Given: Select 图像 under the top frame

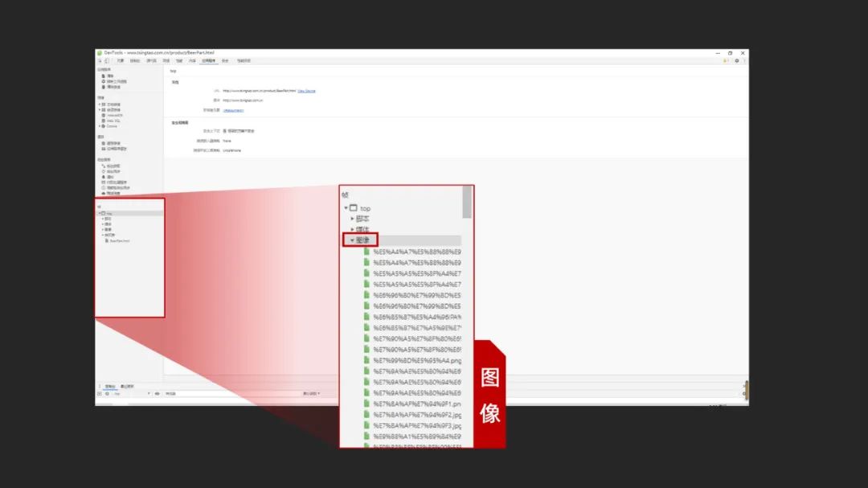Looking at the screenshot, I should pyautogui.click(x=108, y=229).
